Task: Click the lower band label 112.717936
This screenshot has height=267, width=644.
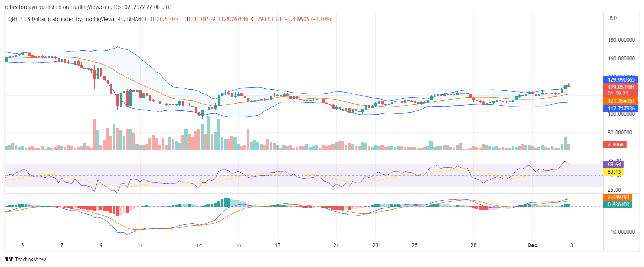Action: coord(621,109)
